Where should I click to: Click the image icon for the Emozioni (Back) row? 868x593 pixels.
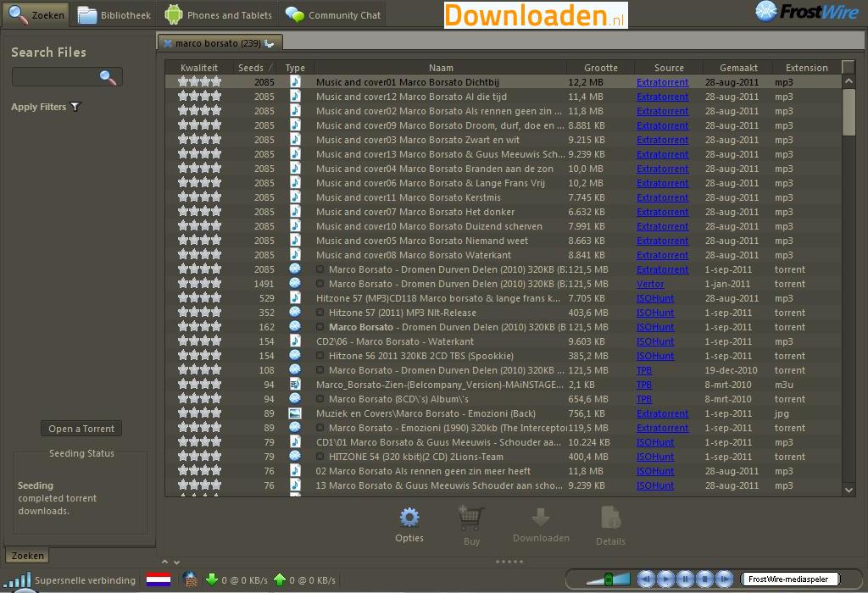295,413
